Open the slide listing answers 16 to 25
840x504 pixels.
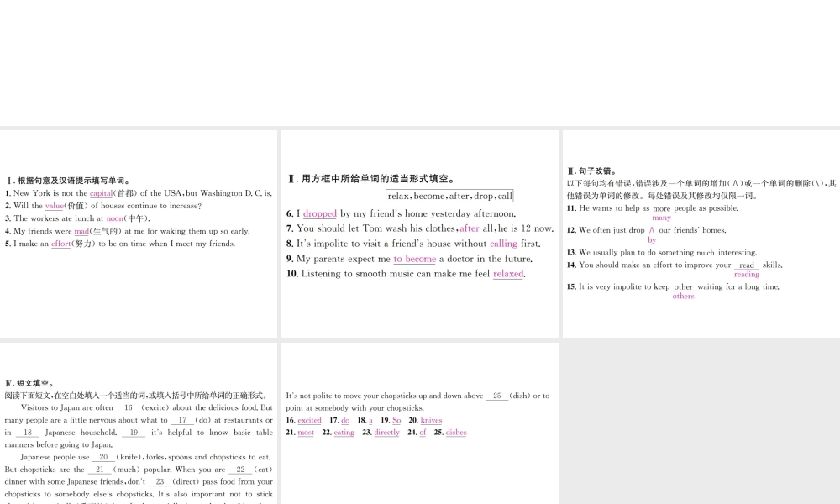[419, 423]
